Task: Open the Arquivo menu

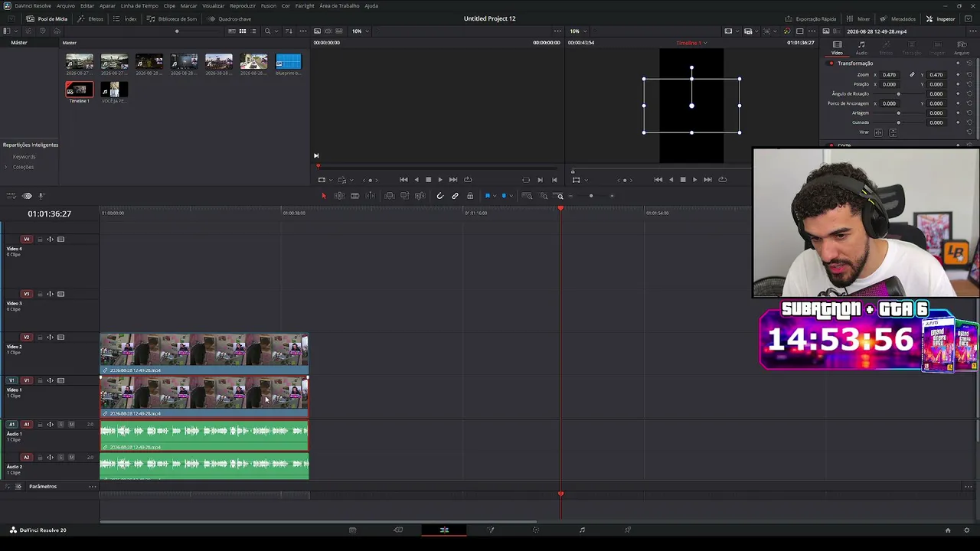Action: point(66,5)
